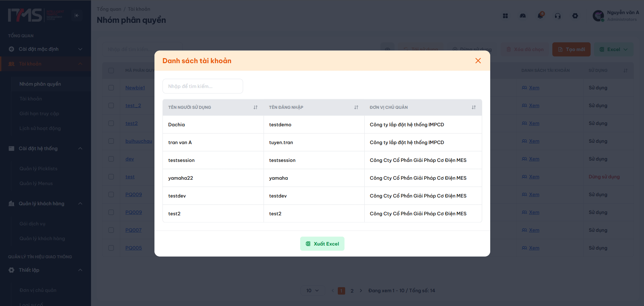Open the Newbie1 permission group link
644x306 pixels.
(135, 88)
